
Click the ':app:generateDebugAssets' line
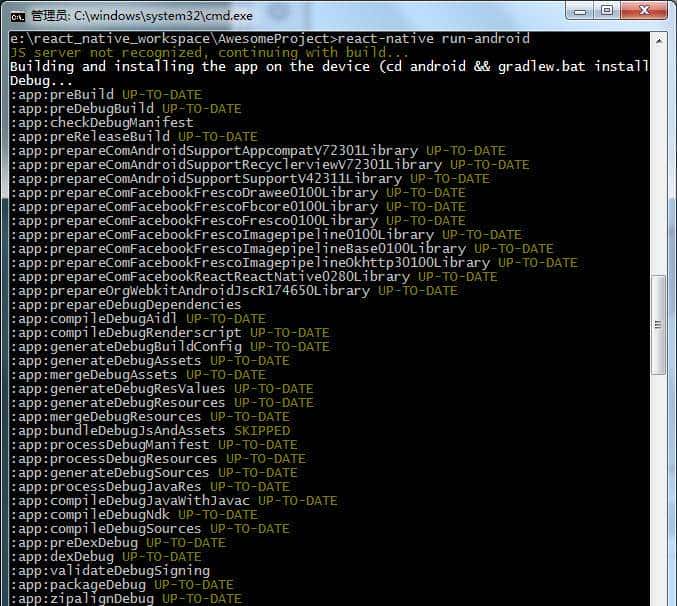point(150,360)
